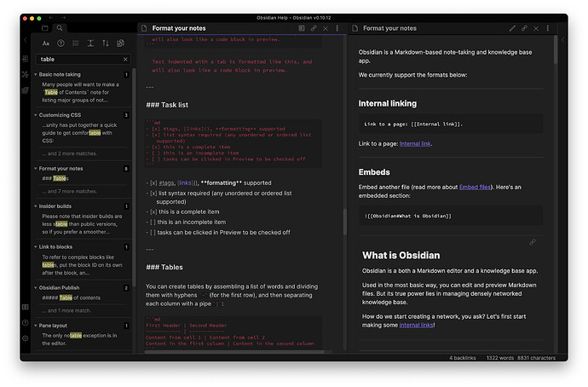This screenshot has width=588, height=387.
Task: Click the #tags text in editor
Action: pyautogui.click(x=166, y=183)
